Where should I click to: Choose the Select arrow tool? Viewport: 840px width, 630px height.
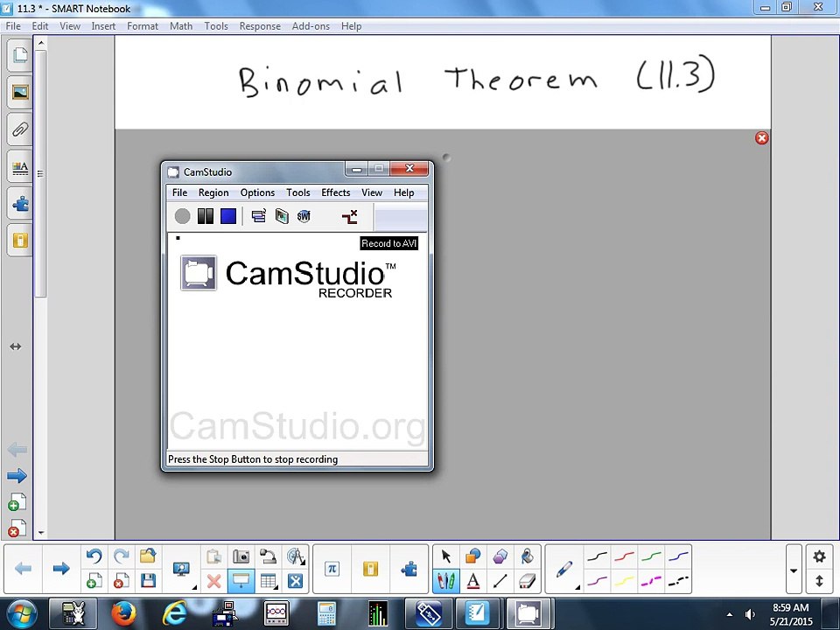tap(445, 556)
